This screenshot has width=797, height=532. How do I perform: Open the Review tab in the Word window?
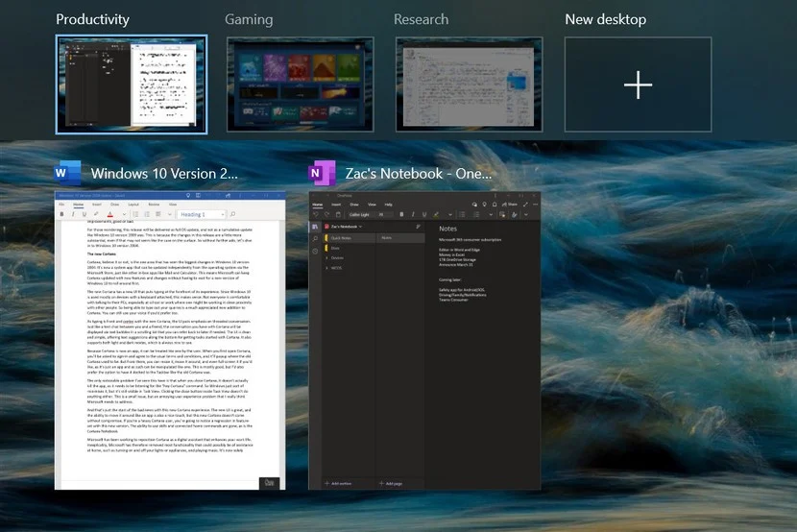coord(154,205)
